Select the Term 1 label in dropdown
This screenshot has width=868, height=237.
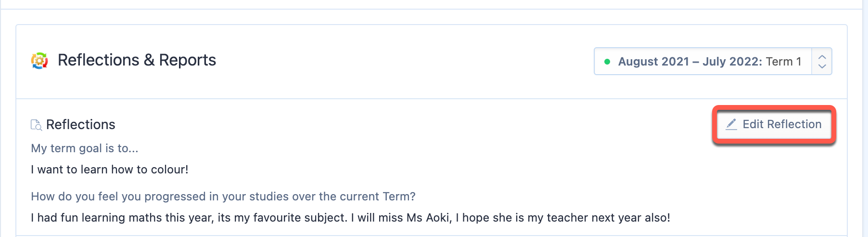(784, 62)
